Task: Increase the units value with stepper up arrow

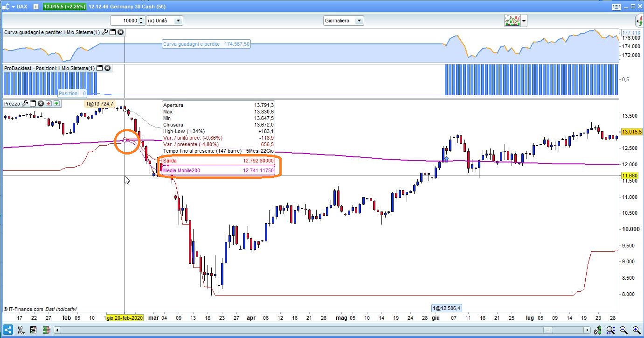Action: point(141,19)
